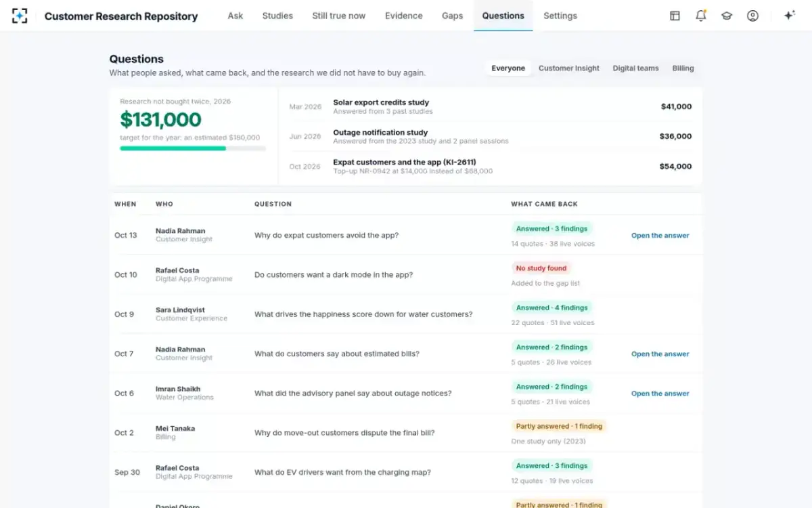This screenshot has height=508, width=812.
Task: Click the $41,000 amount
Action: 676,106
